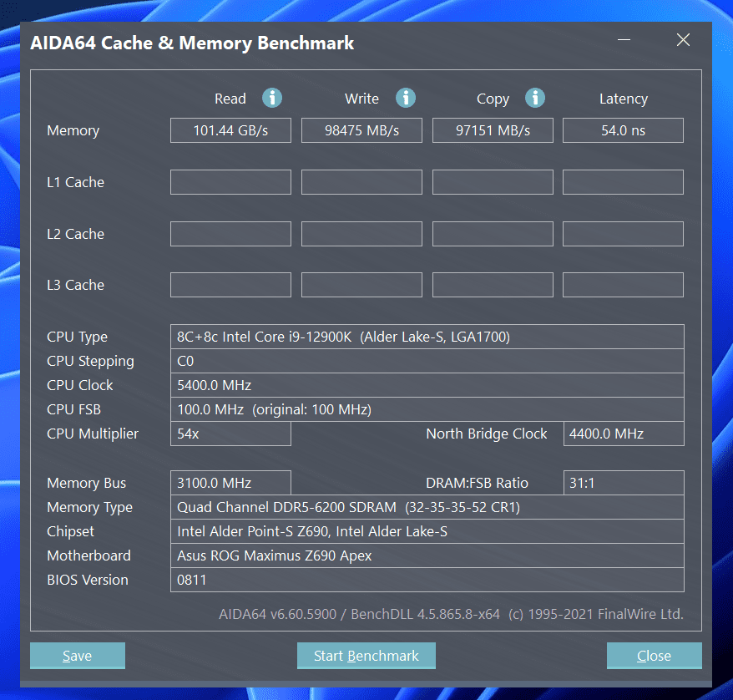The image size is (733, 700).
Task: Click the CPU Multiplier value 54x
Action: [x=231, y=434]
